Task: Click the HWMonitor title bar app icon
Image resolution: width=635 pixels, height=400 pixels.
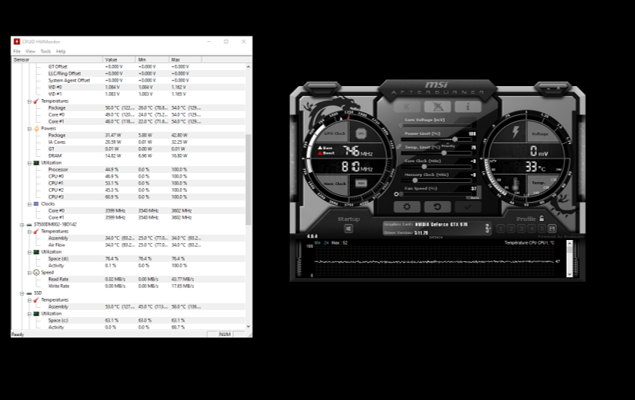Action: pyautogui.click(x=17, y=42)
